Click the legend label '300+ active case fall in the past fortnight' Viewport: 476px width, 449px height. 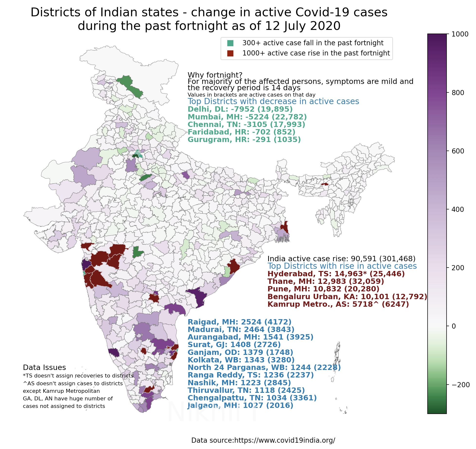coord(313,43)
